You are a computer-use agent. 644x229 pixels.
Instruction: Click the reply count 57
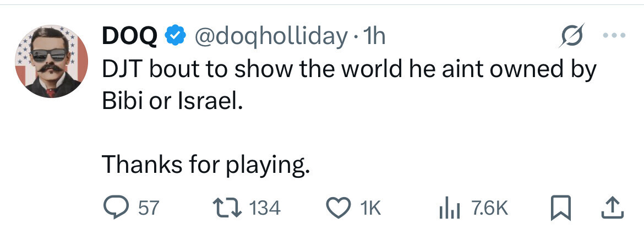tap(148, 208)
